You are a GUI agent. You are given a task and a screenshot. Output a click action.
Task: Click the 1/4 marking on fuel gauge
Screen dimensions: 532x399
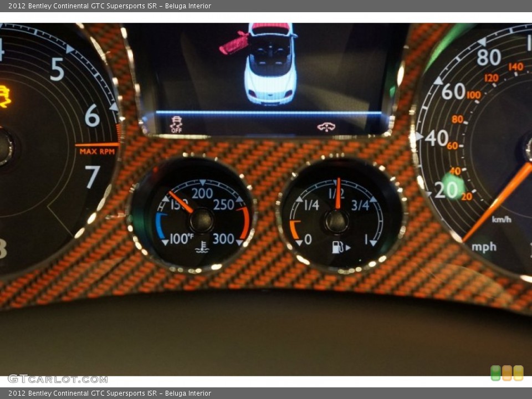coord(311,205)
